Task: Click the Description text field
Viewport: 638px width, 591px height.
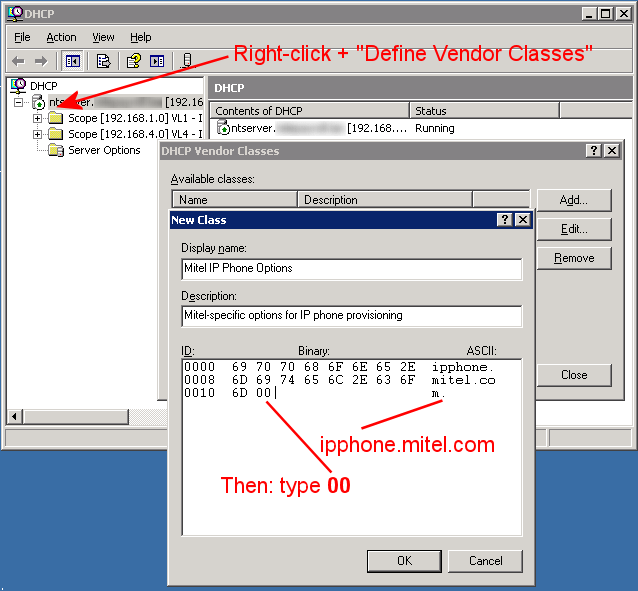Action: click(351, 316)
